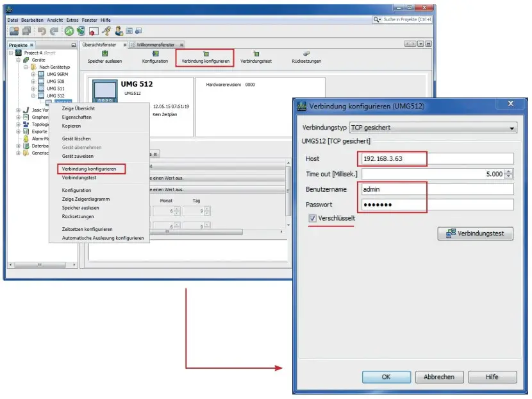Select the Nach Gerätetyp folder

[54, 67]
